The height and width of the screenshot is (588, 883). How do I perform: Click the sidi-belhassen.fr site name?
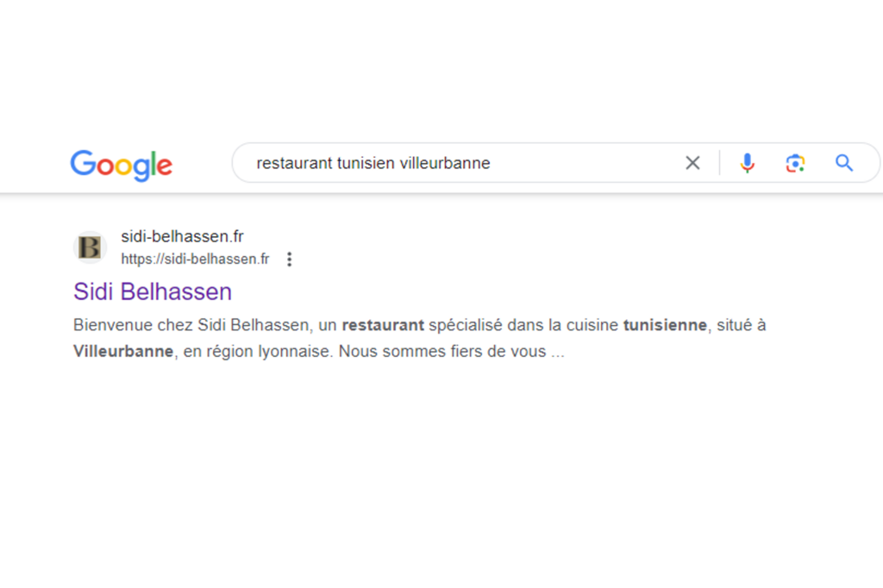point(182,237)
